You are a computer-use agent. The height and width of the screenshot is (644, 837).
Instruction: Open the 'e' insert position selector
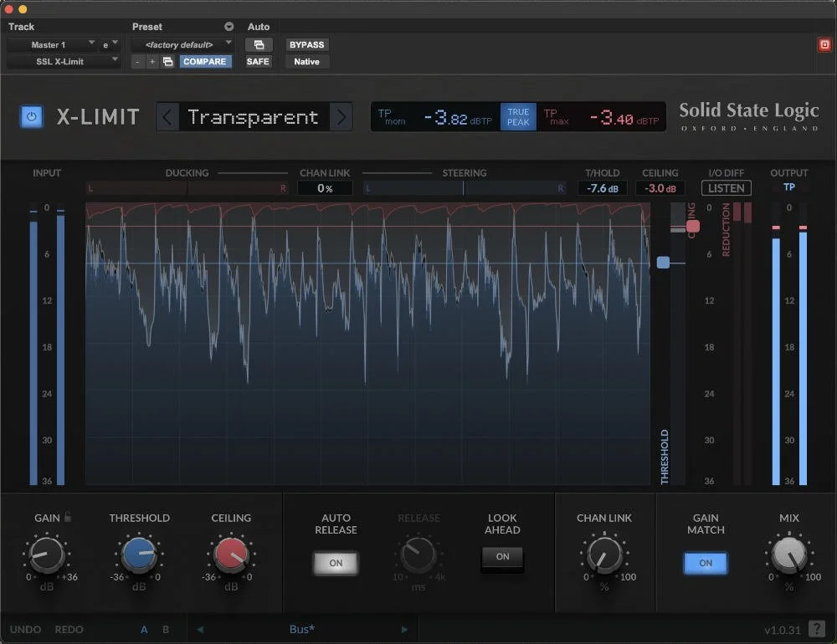[x=110, y=45]
